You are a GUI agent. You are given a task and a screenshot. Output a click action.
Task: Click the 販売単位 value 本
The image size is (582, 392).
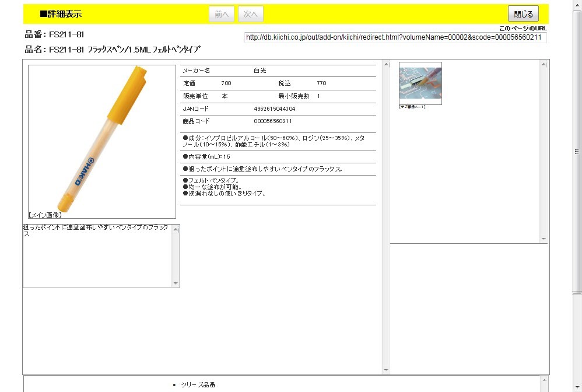225,96
